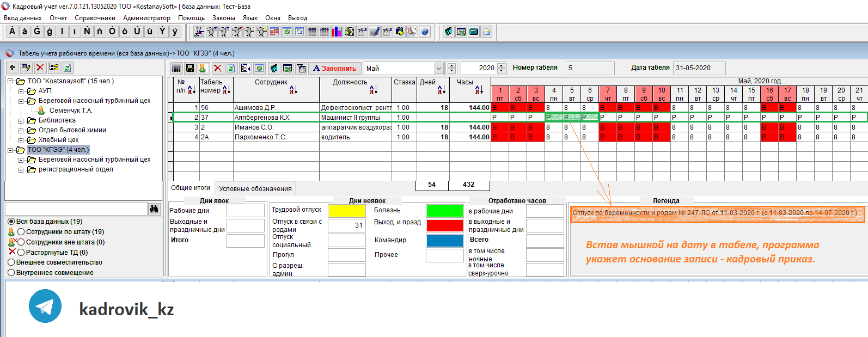Select the 'Сотрудники по штату (19)' radio button

pyautogui.click(x=21, y=232)
